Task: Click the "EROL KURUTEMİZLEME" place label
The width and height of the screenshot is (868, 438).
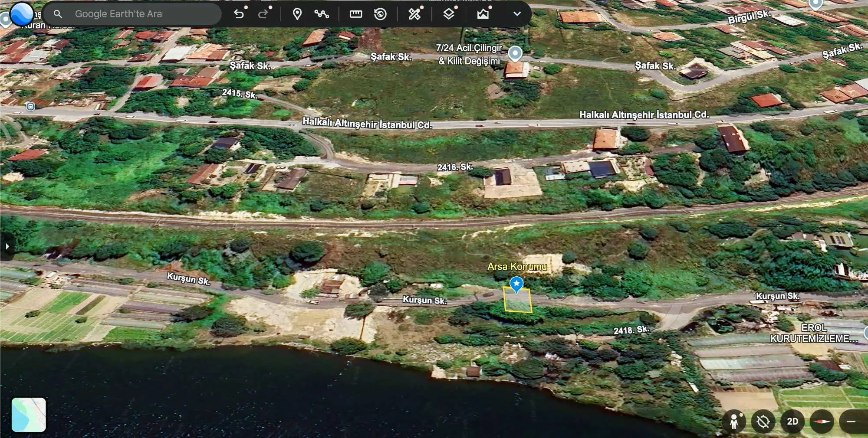Action: [x=814, y=333]
